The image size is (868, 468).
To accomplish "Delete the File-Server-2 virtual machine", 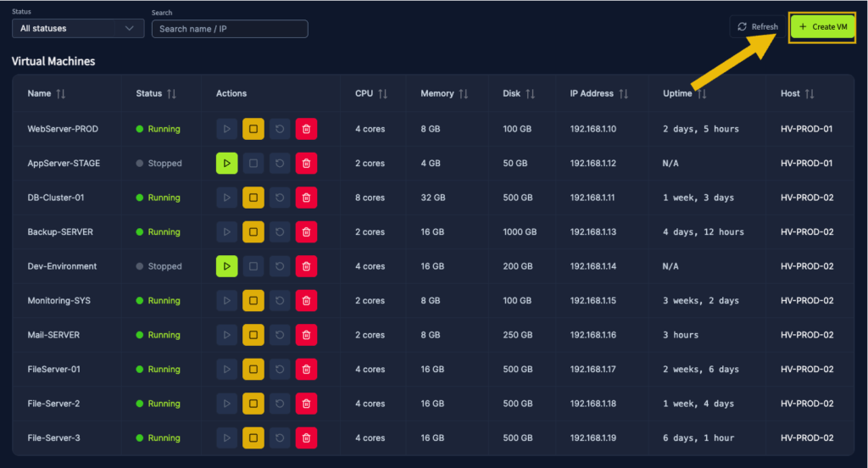I will [x=306, y=404].
